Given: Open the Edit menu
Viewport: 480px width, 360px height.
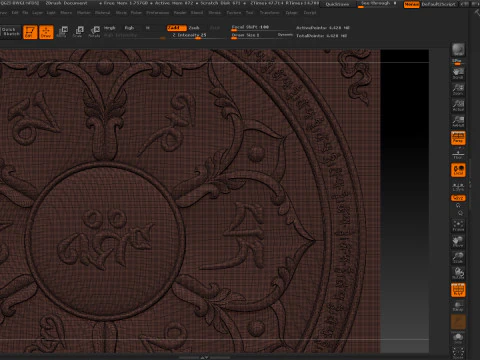Looking at the screenshot, I should 15,13.
